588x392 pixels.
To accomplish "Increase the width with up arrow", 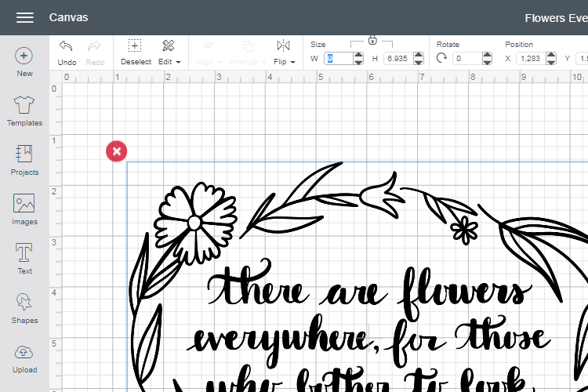I will coord(358,55).
